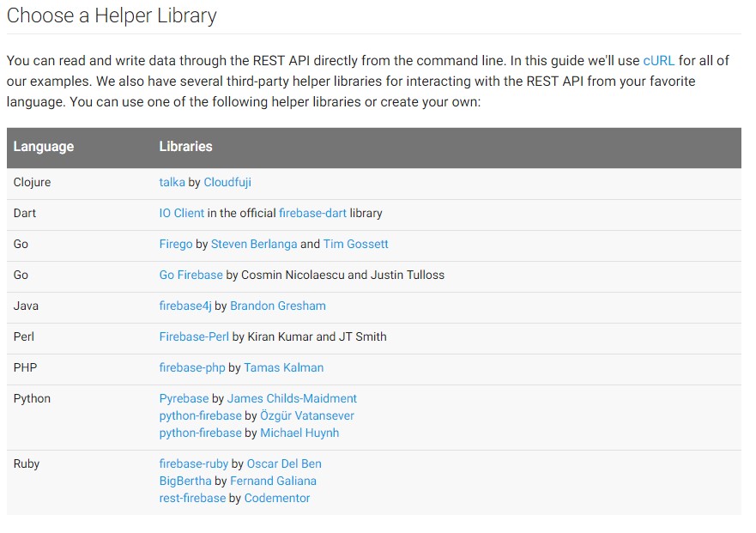Image resolution: width=756 pixels, height=533 pixels.
Task: Open python-firebase by Michael Huynh
Action: tap(200, 433)
